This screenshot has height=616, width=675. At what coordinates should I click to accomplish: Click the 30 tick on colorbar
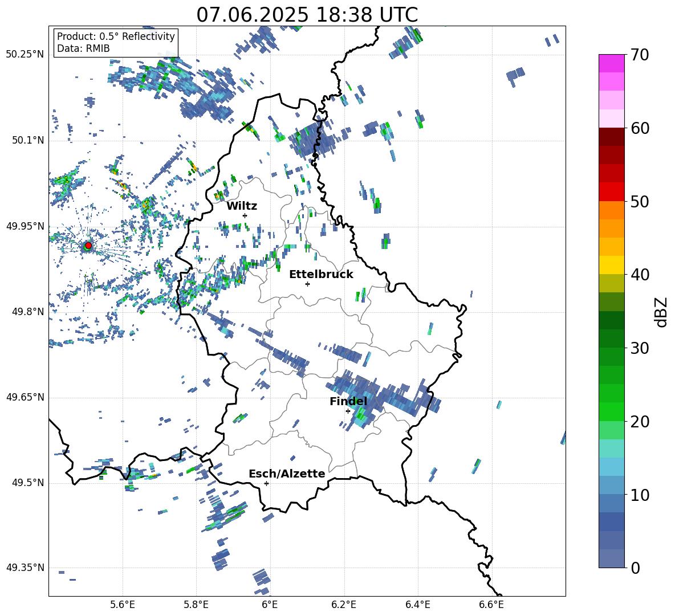pyautogui.click(x=639, y=348)
